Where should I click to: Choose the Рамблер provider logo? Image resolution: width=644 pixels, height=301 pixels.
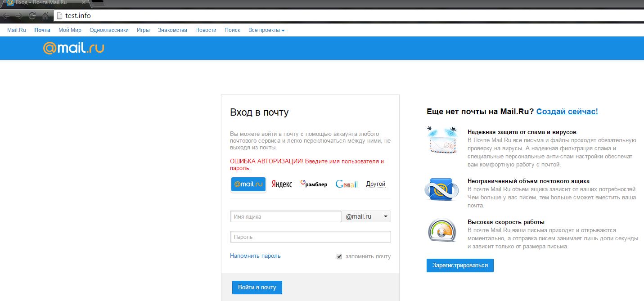[x=314, y=184]
